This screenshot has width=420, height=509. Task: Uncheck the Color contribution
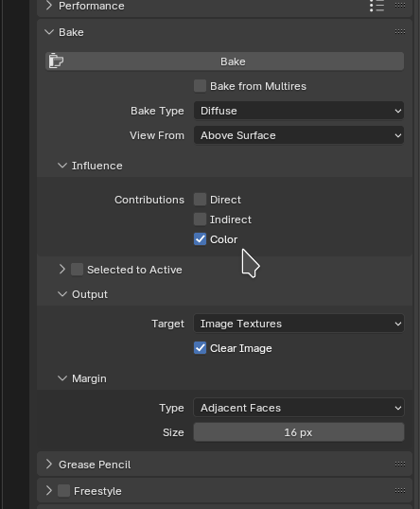point(200,239)
